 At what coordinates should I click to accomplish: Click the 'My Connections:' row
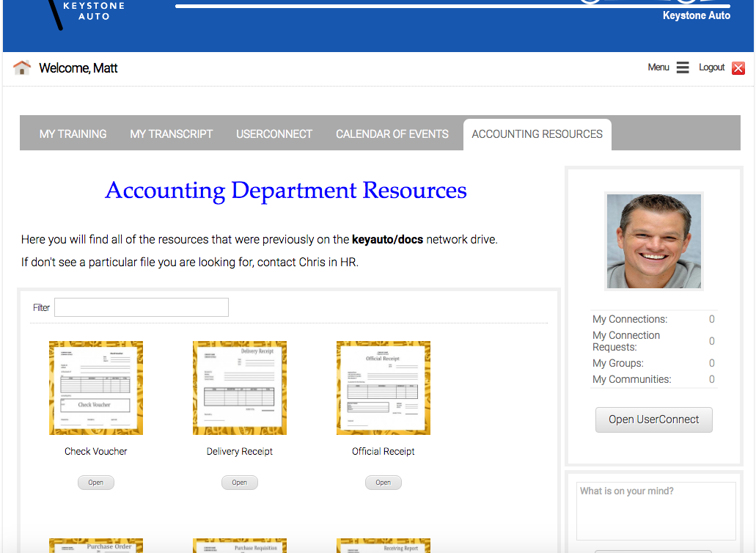click(x=654, y=319)
